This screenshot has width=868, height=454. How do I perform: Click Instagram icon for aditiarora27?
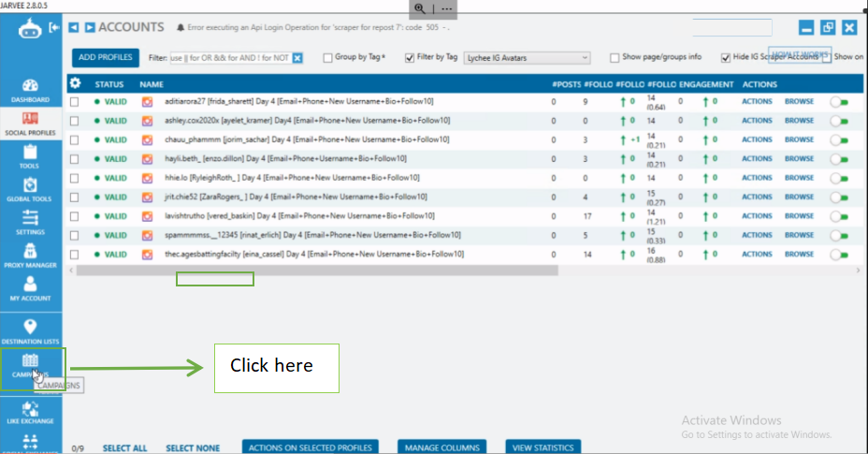(147, 102)
